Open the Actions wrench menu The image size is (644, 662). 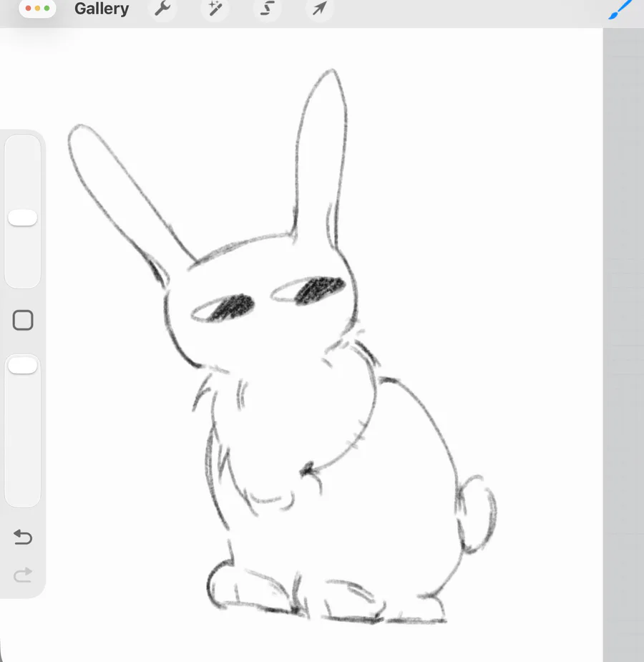[x=162, y=8]
